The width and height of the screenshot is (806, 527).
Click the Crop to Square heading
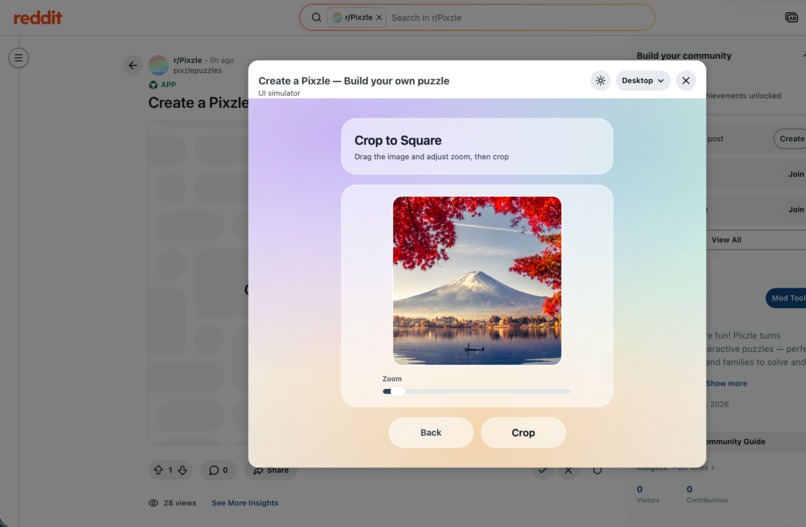tap(398, 140)
